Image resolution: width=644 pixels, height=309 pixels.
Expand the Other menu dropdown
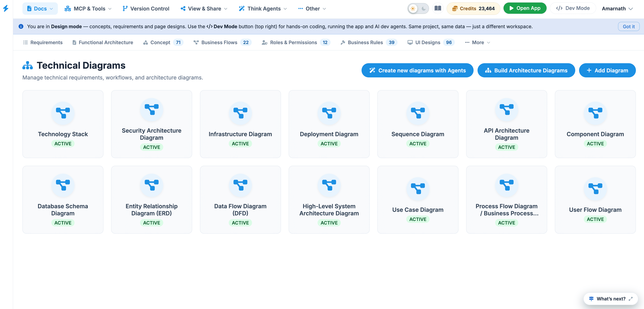(312, 9)
